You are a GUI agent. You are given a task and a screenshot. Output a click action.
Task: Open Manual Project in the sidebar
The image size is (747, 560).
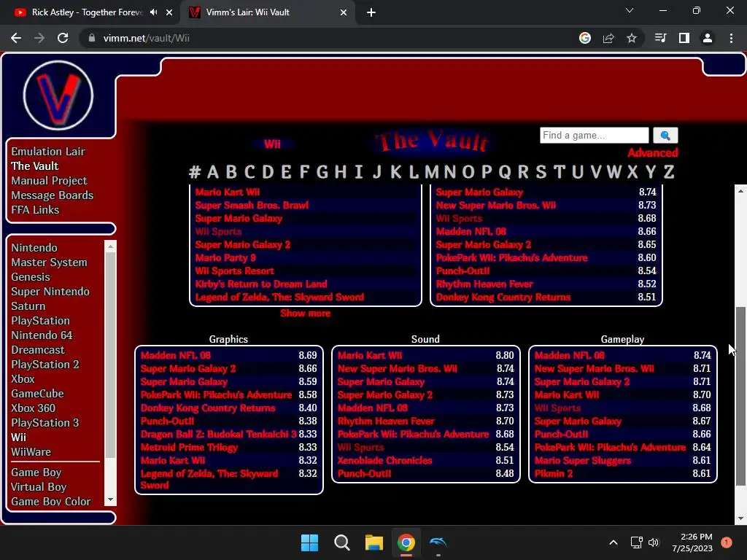pyautogui.click(x=49, y=181)
